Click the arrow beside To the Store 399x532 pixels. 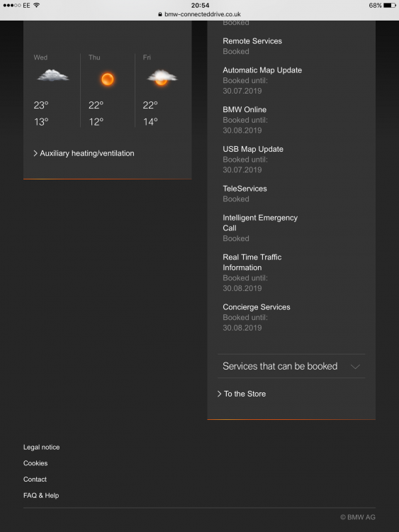(219, 394)
